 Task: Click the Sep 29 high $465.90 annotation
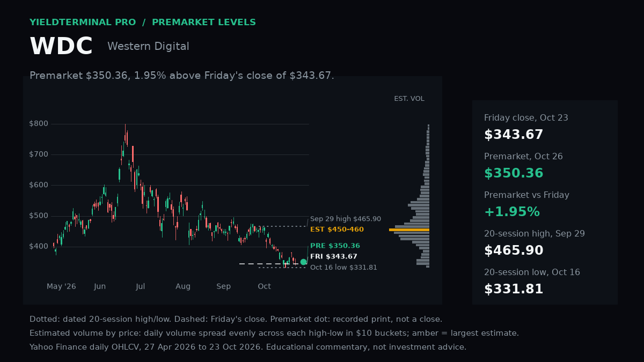click(346, 219)
